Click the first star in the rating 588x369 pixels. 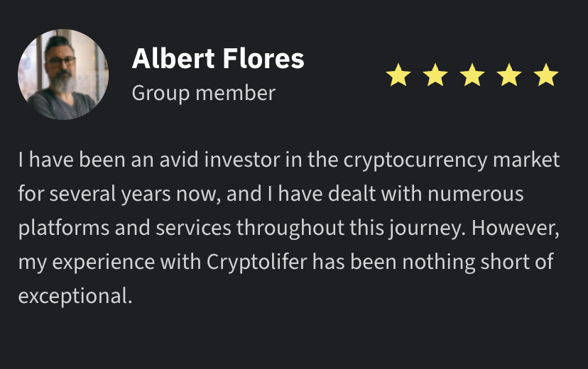click(399, 75)
